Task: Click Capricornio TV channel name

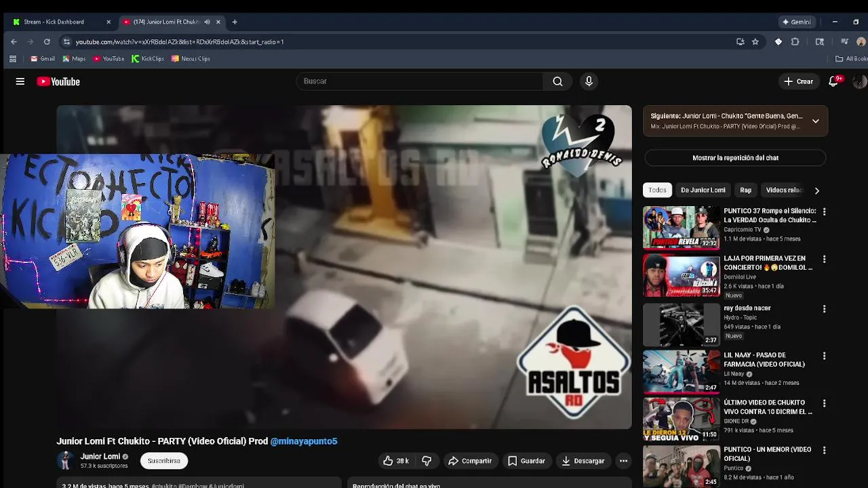Action: click(x=743, y=230)
